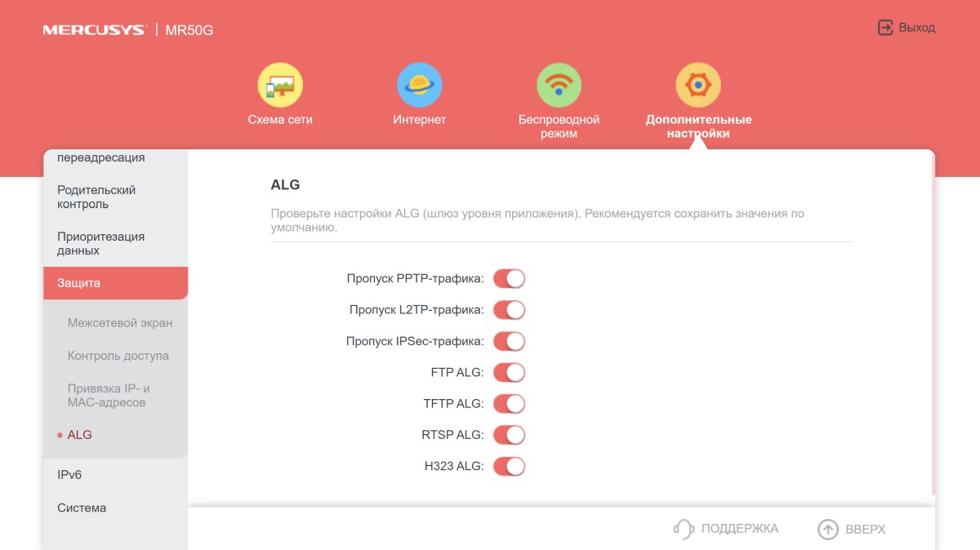This screenshot has height=550, width=980.
Task: Open the Беспроводной режим Wi-Fi icon
Action: click(559, 85)
